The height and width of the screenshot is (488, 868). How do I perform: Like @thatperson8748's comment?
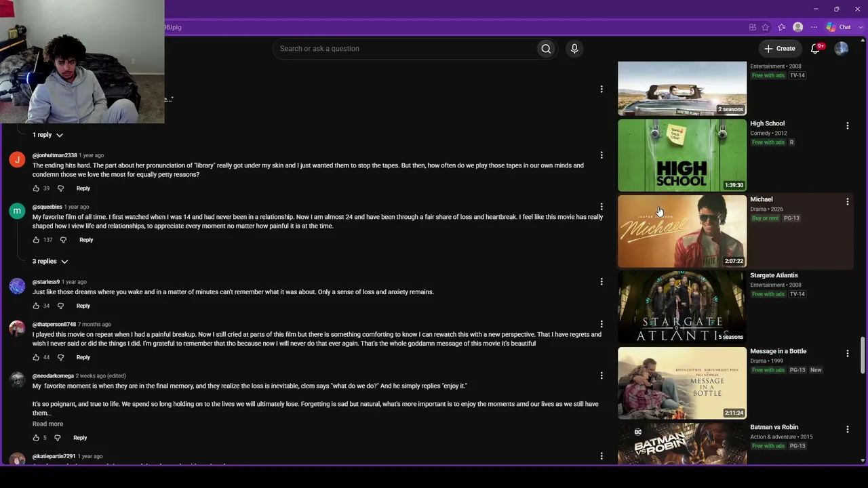[36, 357]
